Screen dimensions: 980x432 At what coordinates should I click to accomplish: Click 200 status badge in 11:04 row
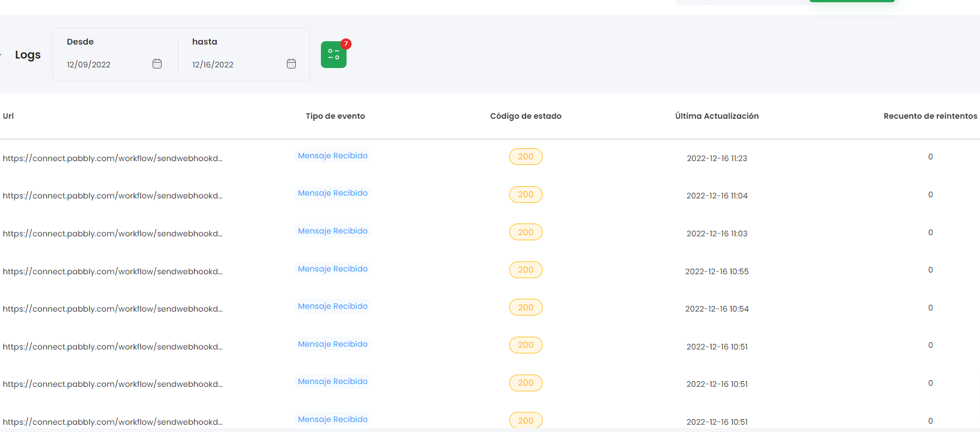tap(526, 195)
